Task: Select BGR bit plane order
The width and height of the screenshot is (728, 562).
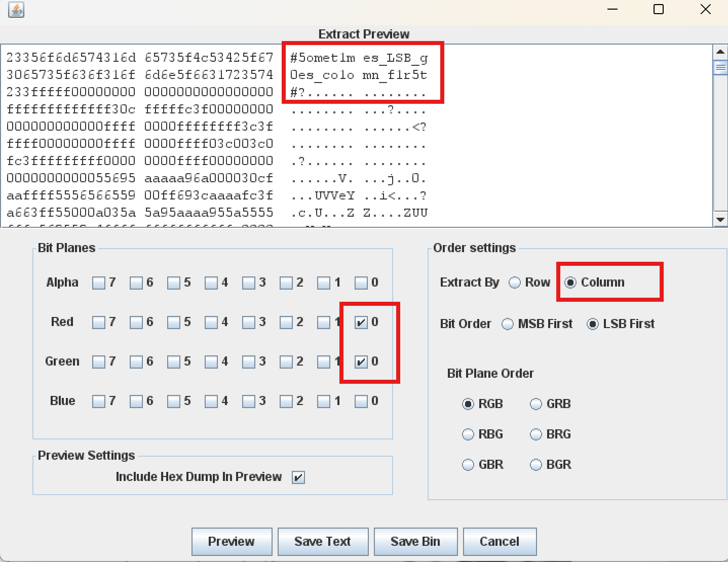Action: tap(536, 465)
